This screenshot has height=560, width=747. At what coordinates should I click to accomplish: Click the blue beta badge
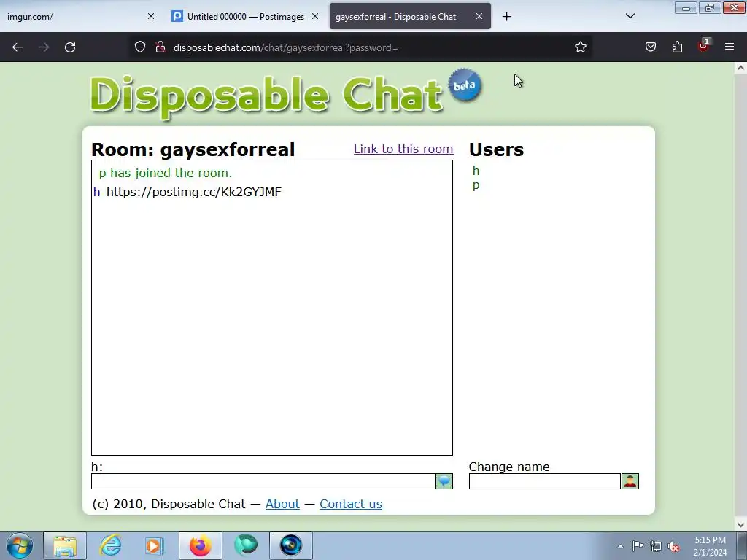pos(465,85)
